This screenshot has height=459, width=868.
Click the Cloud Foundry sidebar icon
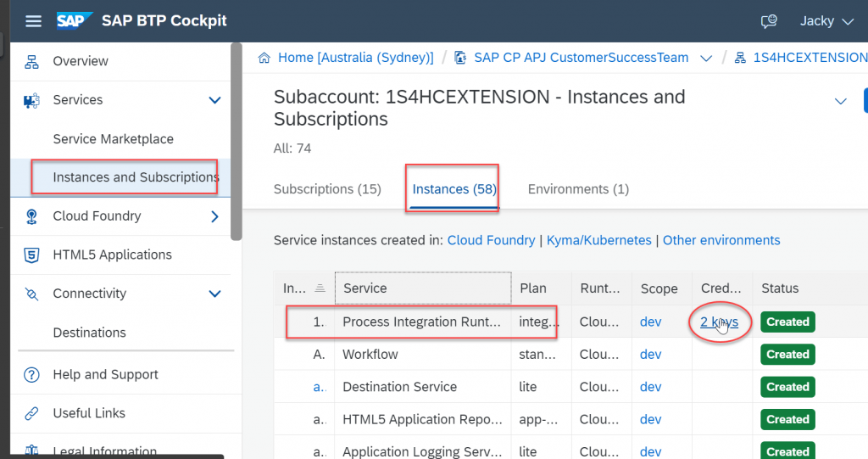click(x=31, y=216)
